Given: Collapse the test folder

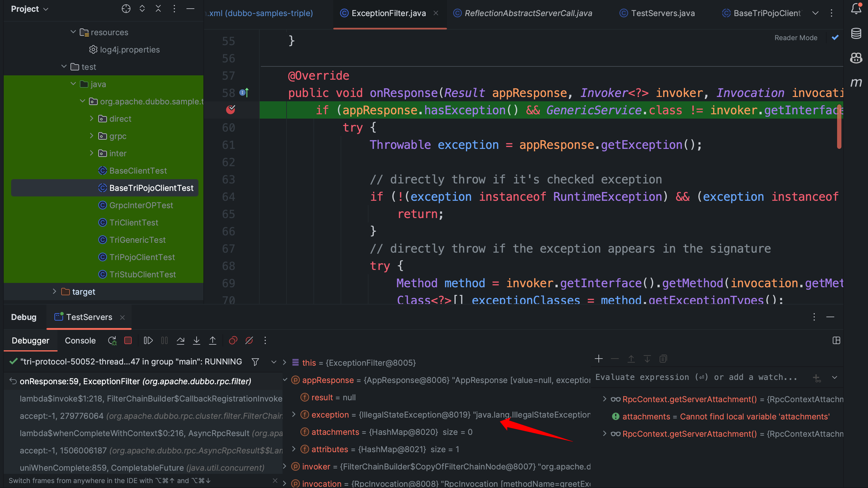Looking at the screenshot, I should [x=64, y=66].
